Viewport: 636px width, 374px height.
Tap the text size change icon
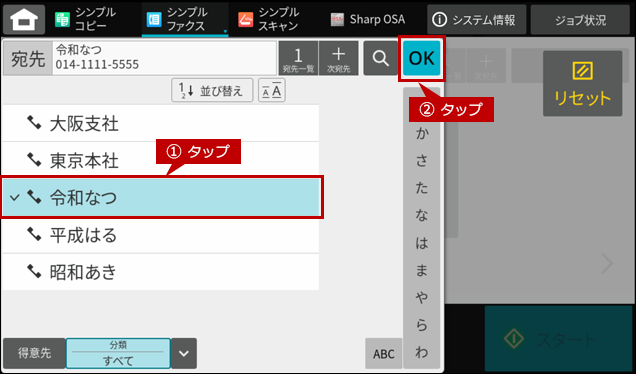[x=272, y=90]
